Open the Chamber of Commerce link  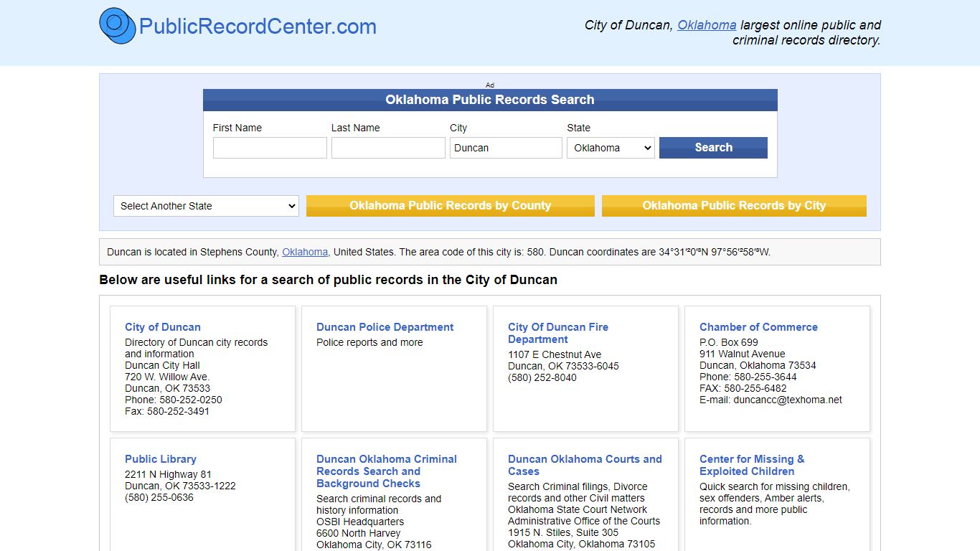(x=758, y=327)
